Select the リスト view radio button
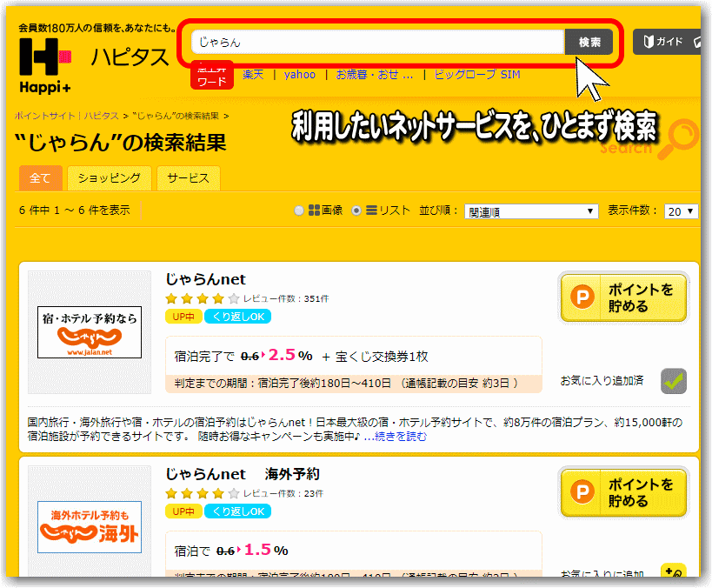This screenshot has height=588, width=712. click(x=356, y=210)
